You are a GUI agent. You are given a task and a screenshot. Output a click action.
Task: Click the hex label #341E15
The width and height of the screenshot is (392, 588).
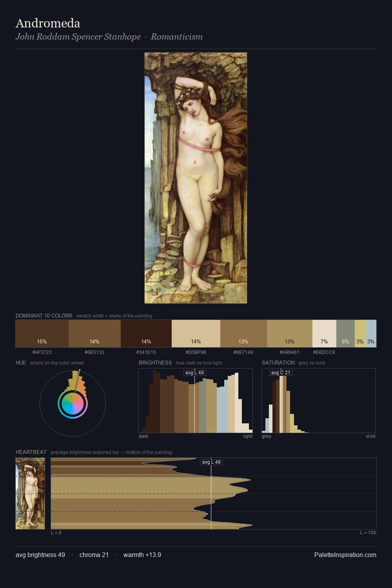[x=146, y=352]
